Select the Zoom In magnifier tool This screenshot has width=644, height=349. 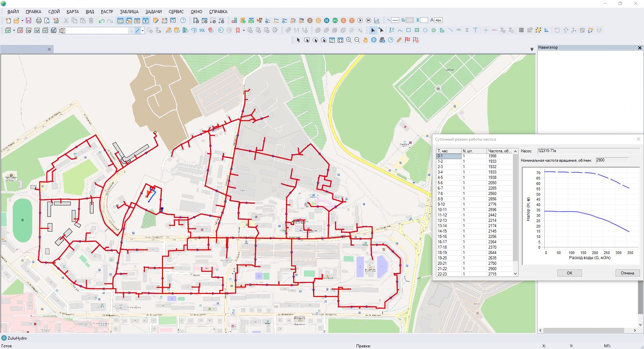349,40
